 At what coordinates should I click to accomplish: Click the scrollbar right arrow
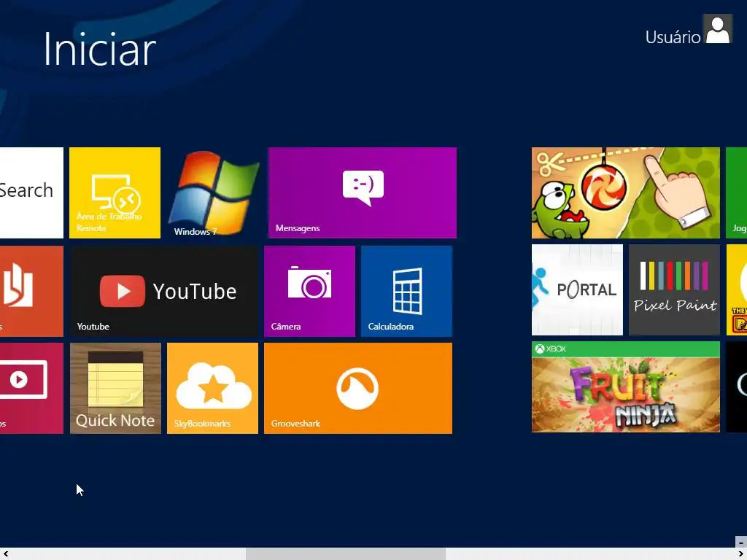(741, 554)
